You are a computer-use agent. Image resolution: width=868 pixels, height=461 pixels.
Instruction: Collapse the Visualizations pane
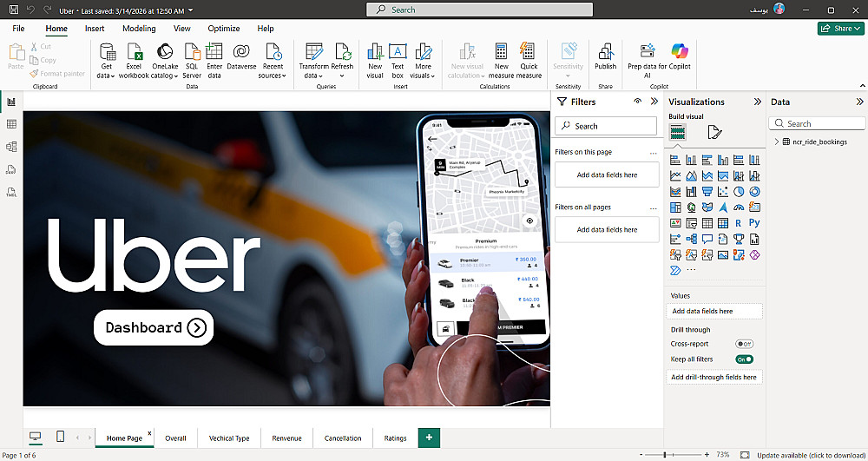[x=757, y=102]
